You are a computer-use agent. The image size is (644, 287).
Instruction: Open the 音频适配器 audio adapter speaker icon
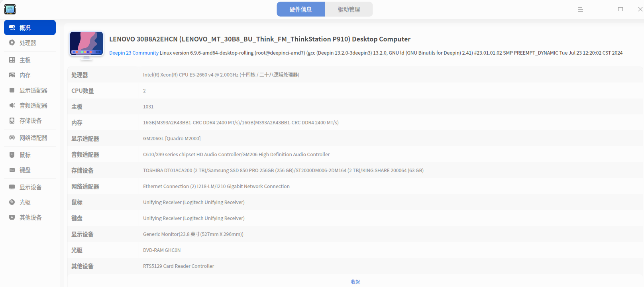(x=12, y=105)
